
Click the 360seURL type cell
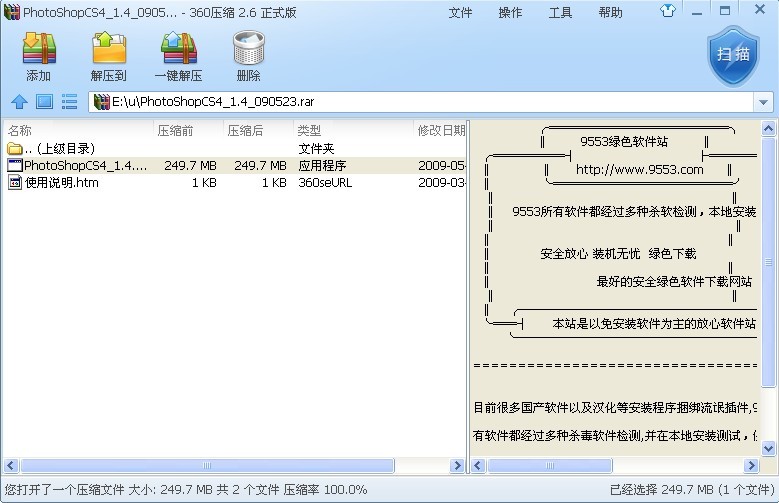tap(325, 183)
